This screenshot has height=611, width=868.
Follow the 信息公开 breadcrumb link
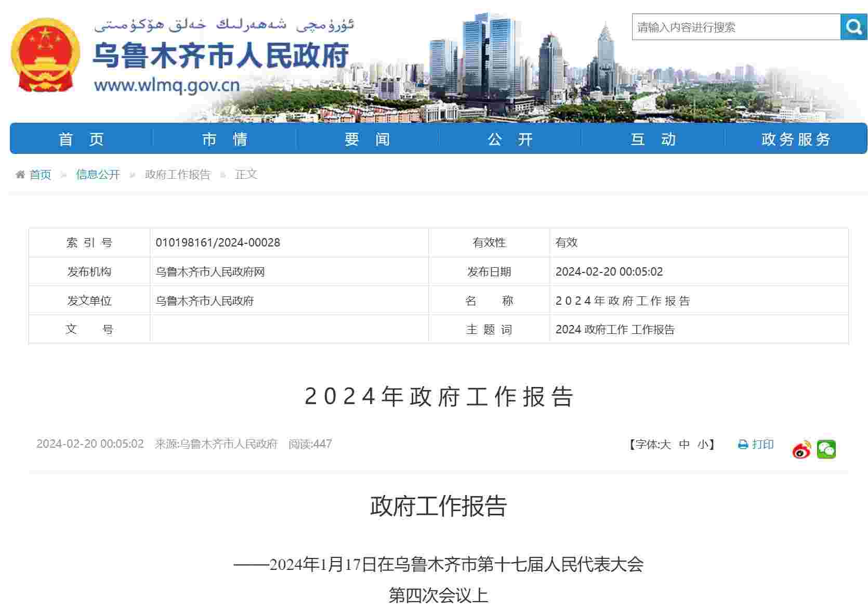pos(98,175)
